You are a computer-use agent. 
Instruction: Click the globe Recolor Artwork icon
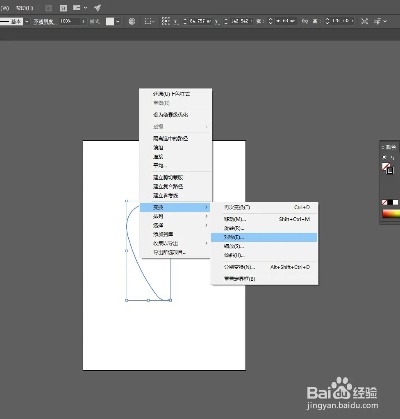coord(132,21)
